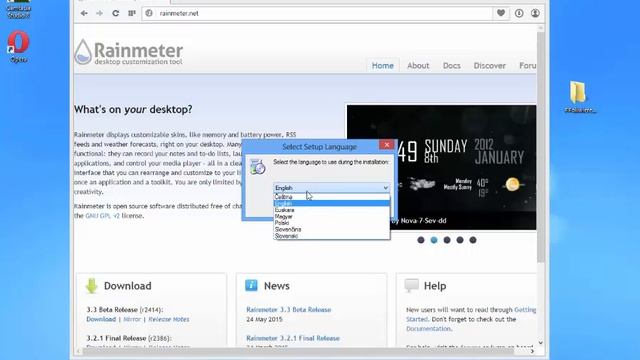Click the green Download arrow icon
The width and height of the screenshot is (640, 360).
pyautogui.click(x=92, y=286)
